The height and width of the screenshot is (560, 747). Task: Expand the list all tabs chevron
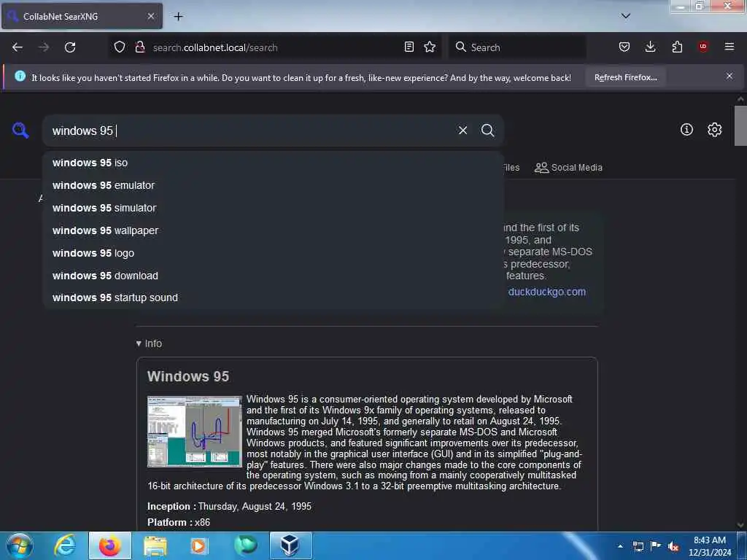coord(626,16)
